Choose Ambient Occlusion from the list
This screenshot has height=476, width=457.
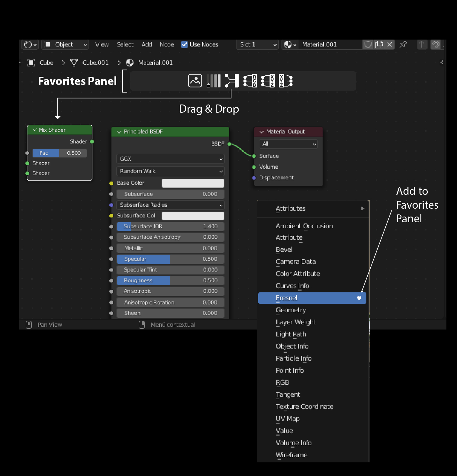point(313,226)
